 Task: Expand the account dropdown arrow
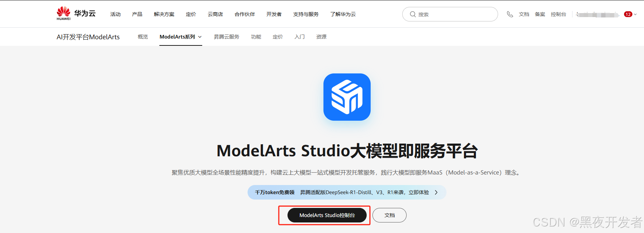[635, 15]
